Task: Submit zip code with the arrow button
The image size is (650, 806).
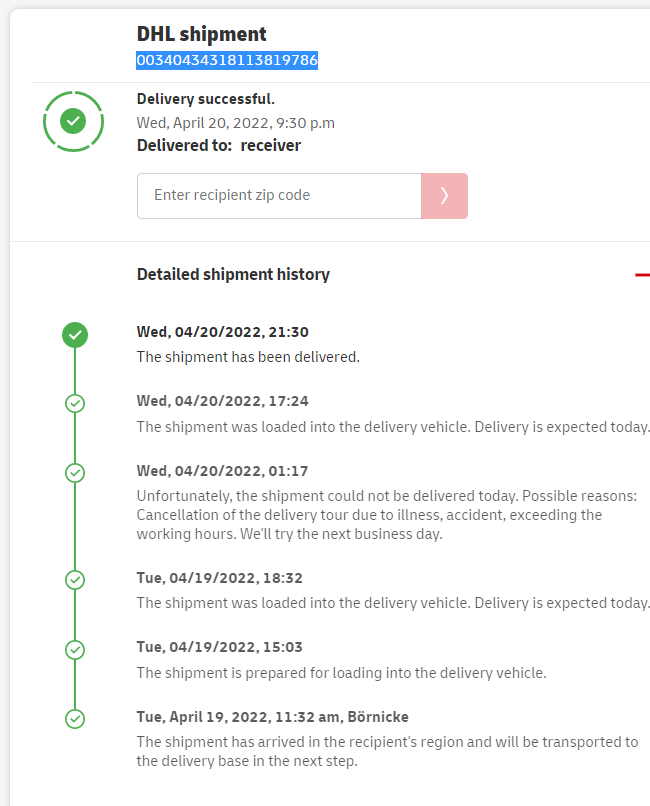Action: pyautogui.click(x=444, y=196)
